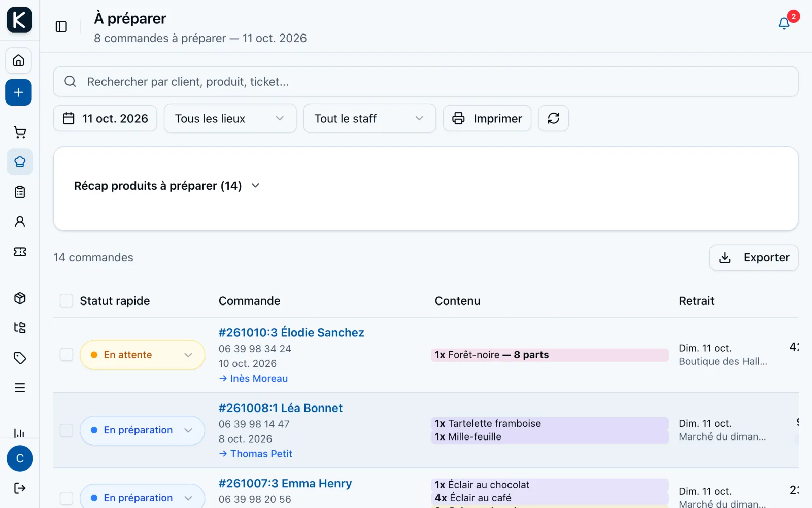Open order #261008:1 Léa Bonnet
Viewport: 812px width, 508px height.
(x=281, y=408)
